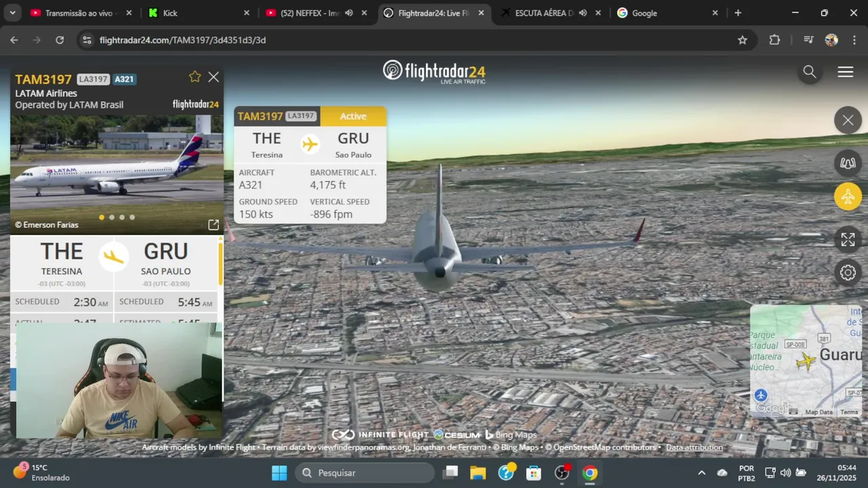Screen dimensions: 868x488
Task: Click the LA3197 badge in the 3D info card
Action: click(x=300, y=116)
